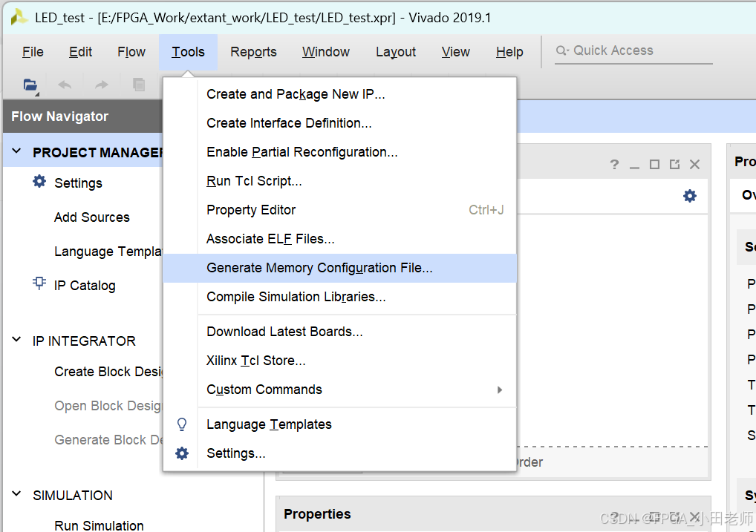Image resolution: width=756 pixels, height=532 pixels.
Task: Open the Edit menu
Action: [x=80, y=51]
